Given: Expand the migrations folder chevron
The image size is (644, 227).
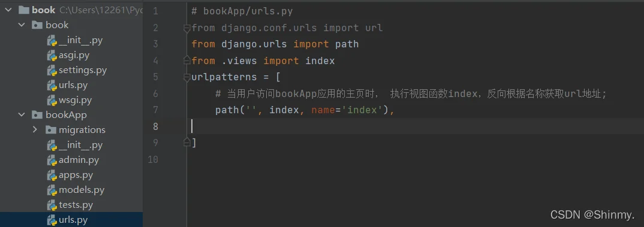Looking at the screenshot, I should coord(35,130).
